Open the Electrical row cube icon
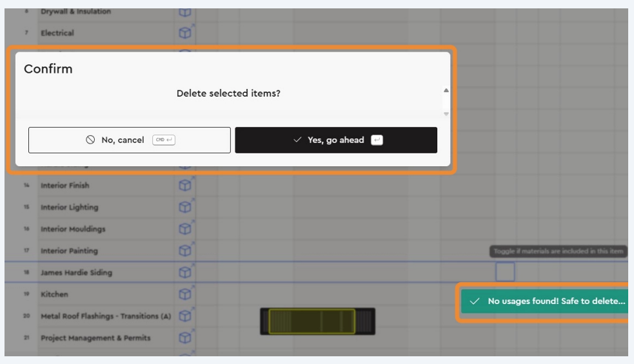634x364 pixels. click(185, 33)
